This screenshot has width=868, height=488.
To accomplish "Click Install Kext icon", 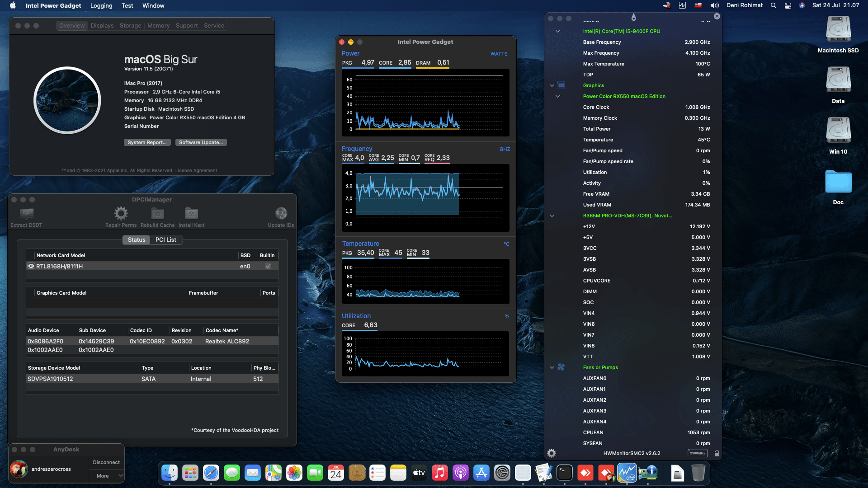I will coord(191,213).
